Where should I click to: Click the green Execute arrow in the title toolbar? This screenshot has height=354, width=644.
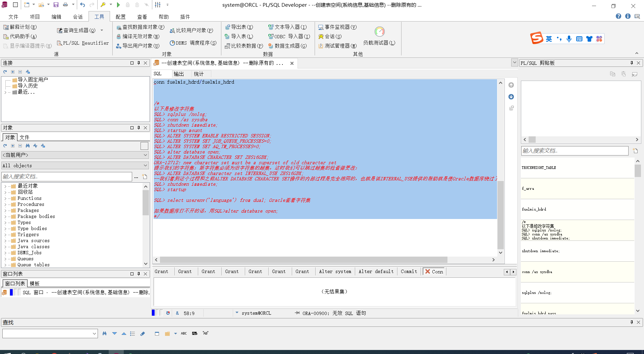click(x=118, y=5)
